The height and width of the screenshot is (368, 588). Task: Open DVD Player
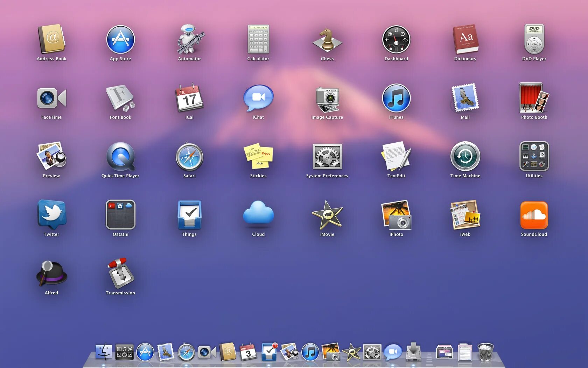point(534,39)
